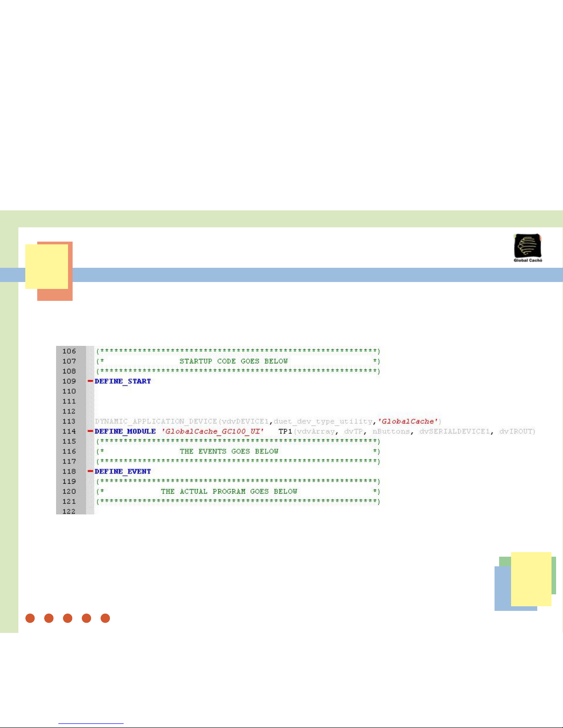Click the 'GlobalCache_GC100_UI' string
This screenshot has width=563, height=728.
point(212,431)
